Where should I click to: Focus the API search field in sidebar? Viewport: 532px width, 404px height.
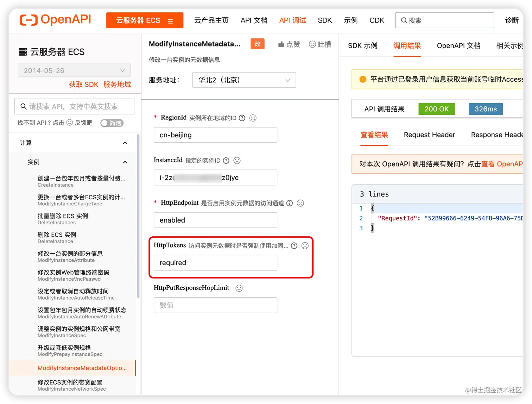(x=74, y=106)
